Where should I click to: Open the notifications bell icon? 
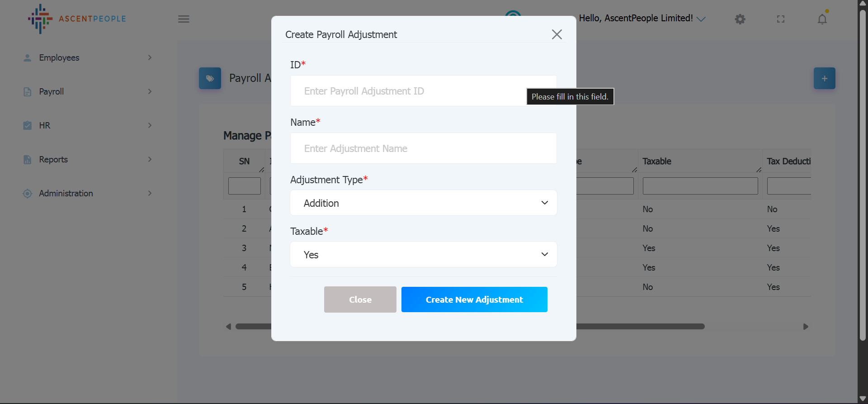(822, 19)
